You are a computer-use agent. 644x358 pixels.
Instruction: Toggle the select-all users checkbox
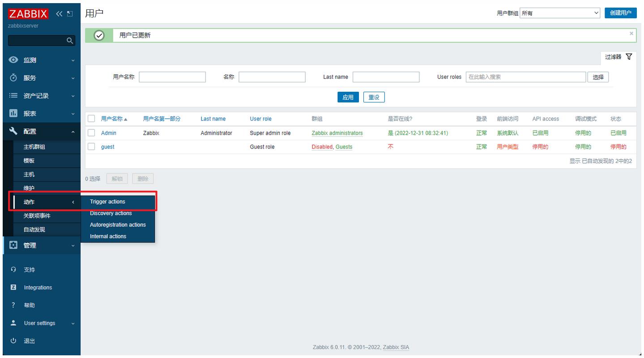pos(91,119)
